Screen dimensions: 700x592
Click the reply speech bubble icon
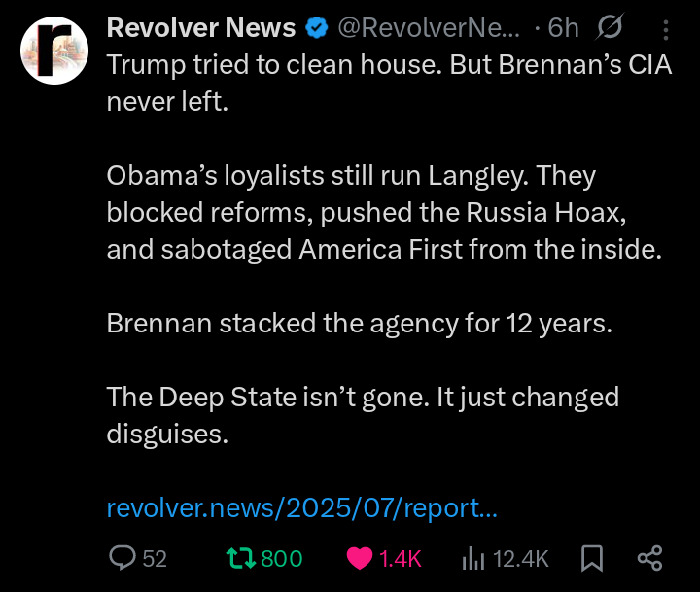pos(122,558)
